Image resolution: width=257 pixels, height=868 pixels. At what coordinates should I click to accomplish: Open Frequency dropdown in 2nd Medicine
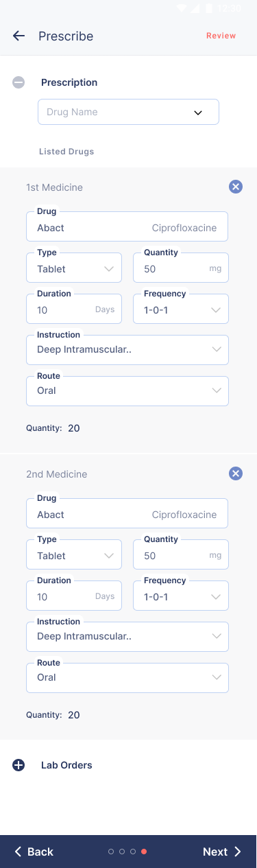tap(181, 596)
